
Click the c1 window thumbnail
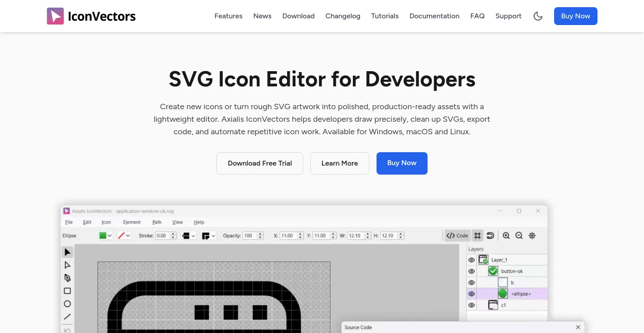(x=493, y=305)
